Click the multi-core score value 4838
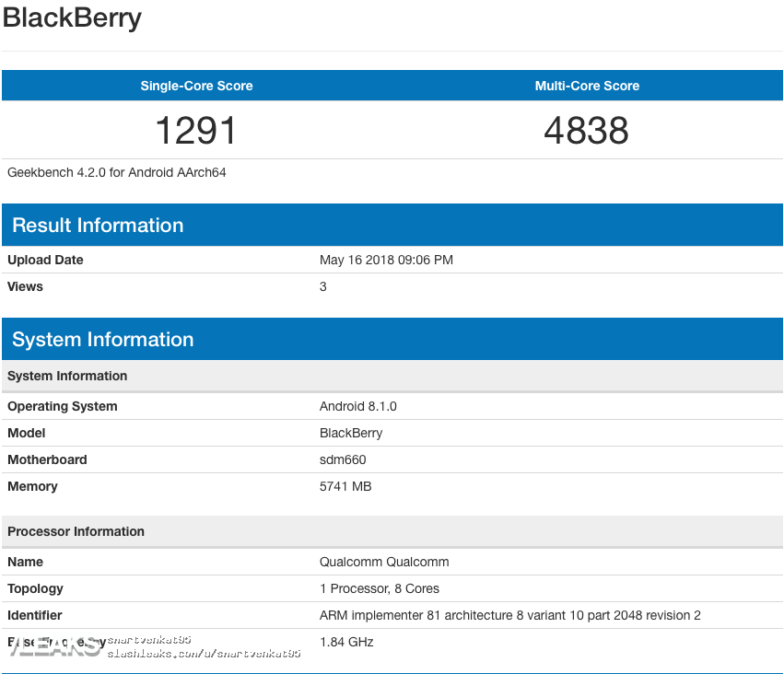784x674 pixels. (587, 131)
